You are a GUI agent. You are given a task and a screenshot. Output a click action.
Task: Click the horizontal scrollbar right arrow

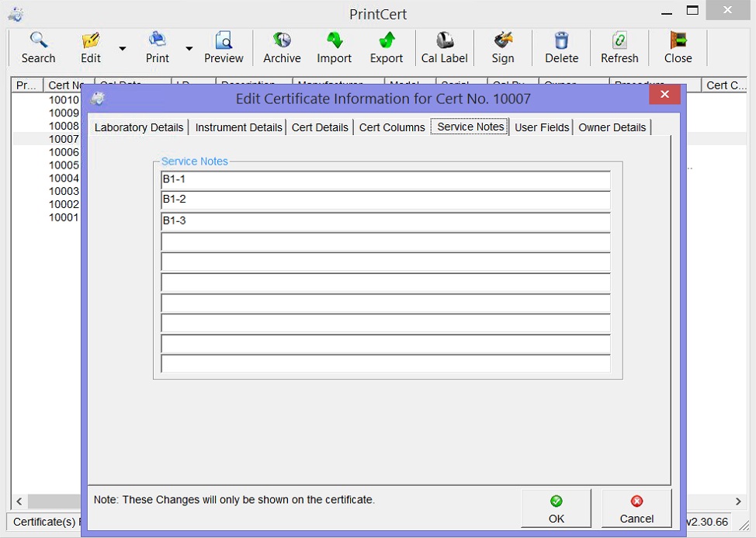[738, 502]
